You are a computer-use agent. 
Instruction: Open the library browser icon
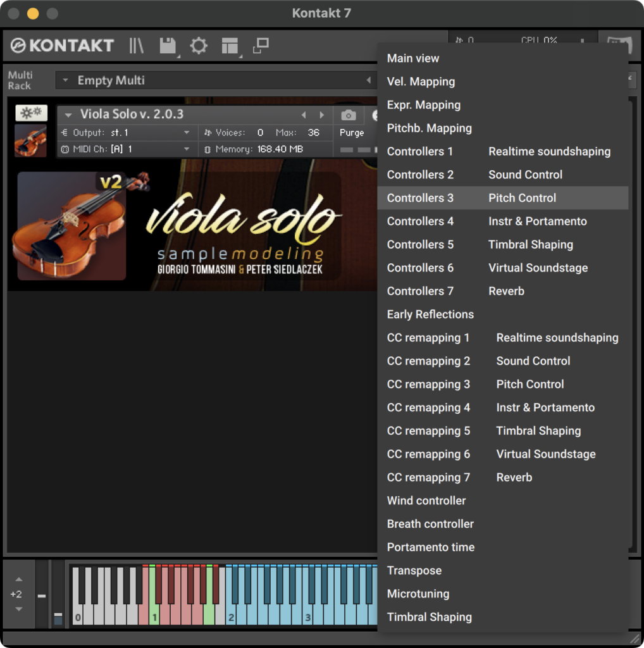tap(136, 46)
